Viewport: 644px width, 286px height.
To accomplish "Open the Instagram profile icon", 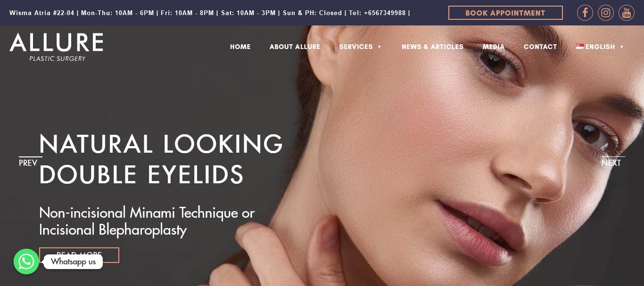I will (x=606, y=13).
